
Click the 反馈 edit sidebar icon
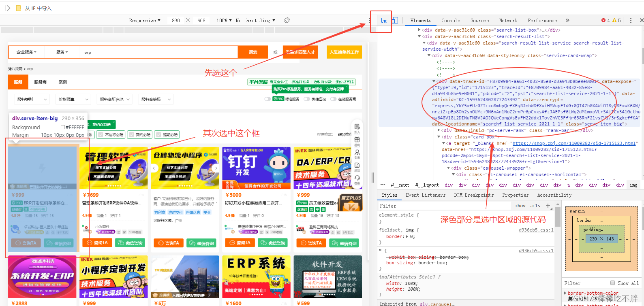point(357,167)
